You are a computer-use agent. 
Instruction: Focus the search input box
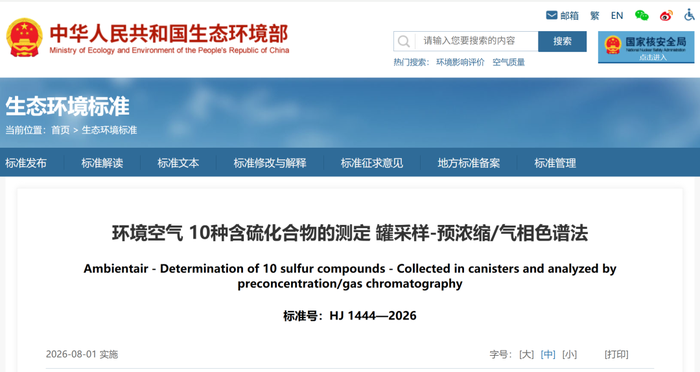476,41
